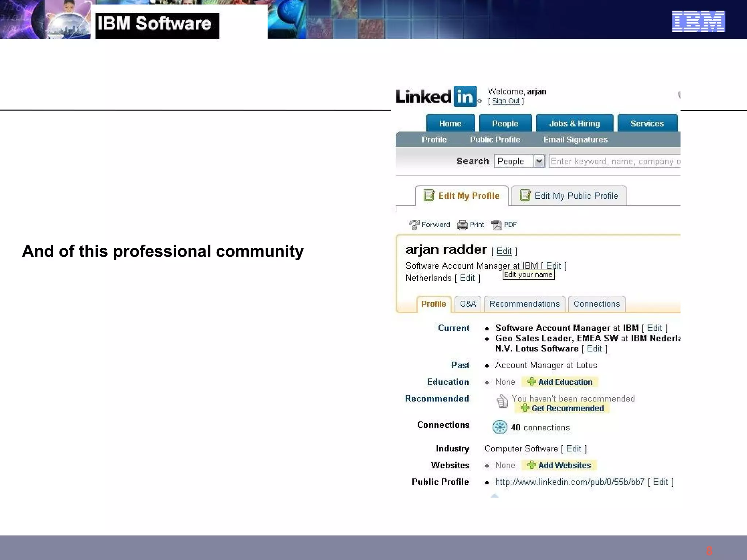Switch to the Edit My Public Profile tab
Image resolution: width=747 pixels, height=560 pixels.
[x=569, y=196]
